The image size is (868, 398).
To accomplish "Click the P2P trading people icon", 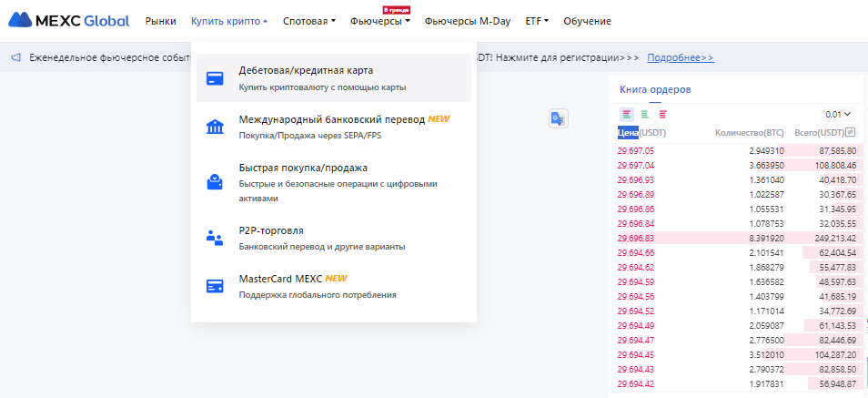I will pyautogui.click(x=215, y=239).
